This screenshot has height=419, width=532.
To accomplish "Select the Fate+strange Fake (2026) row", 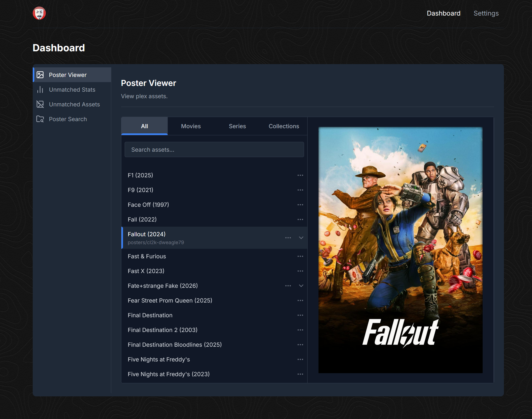I will point(214,286).
